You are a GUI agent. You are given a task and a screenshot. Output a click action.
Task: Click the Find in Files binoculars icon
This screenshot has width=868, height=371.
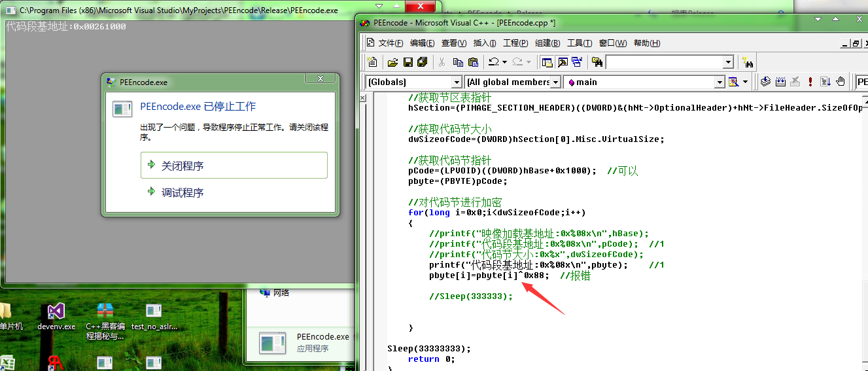[x=597, y=62]
